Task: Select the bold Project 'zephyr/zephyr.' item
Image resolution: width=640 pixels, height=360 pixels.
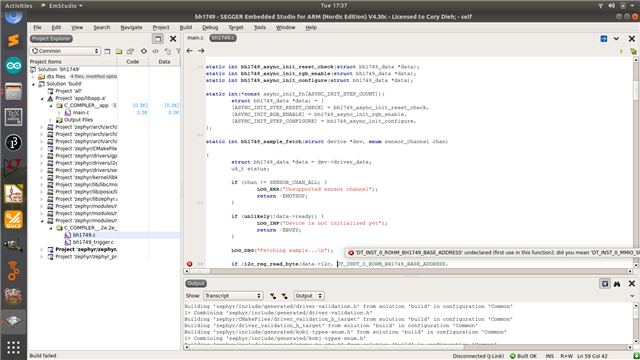Action: point(86,249)
